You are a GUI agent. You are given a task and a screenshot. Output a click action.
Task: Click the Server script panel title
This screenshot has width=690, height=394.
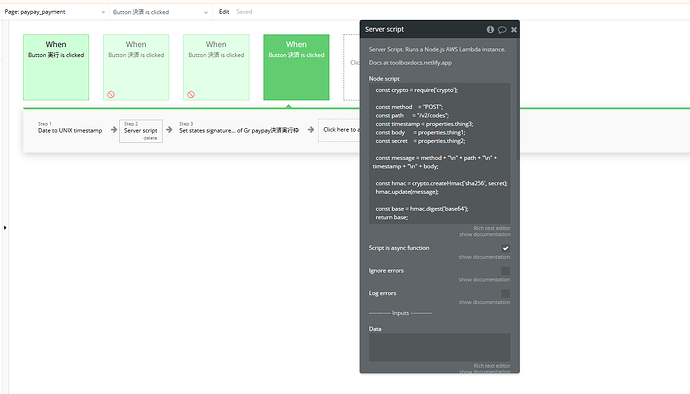tap(384, 29)
